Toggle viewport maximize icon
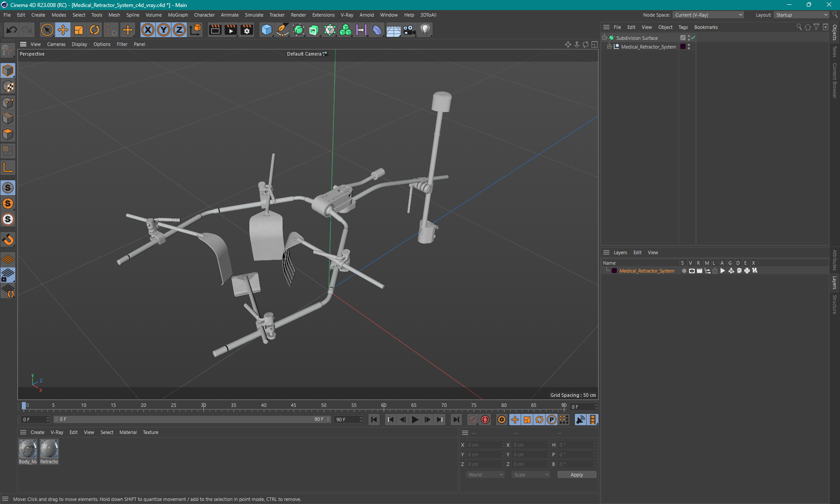This screenshot has height=504, width=840. click(595, 44)
